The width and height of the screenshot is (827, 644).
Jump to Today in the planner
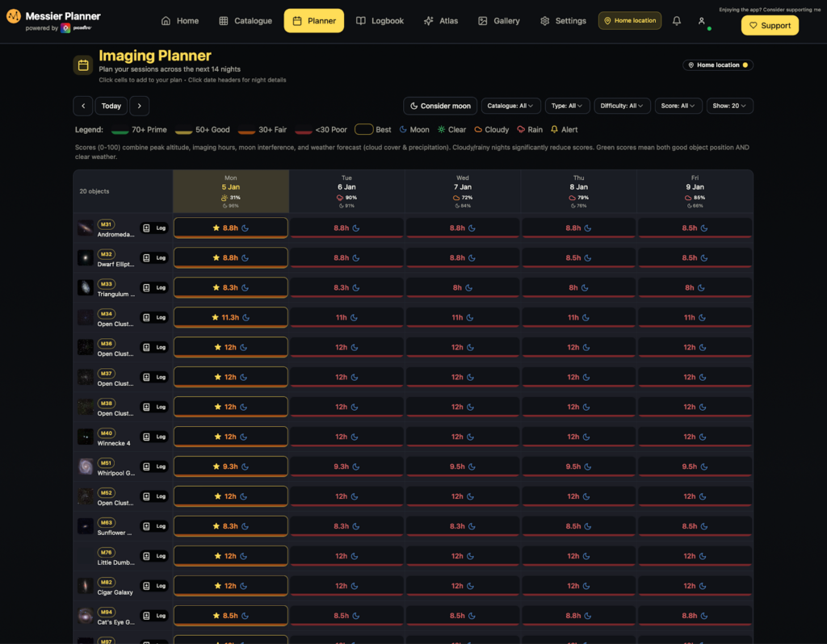[x=111, y=106]
